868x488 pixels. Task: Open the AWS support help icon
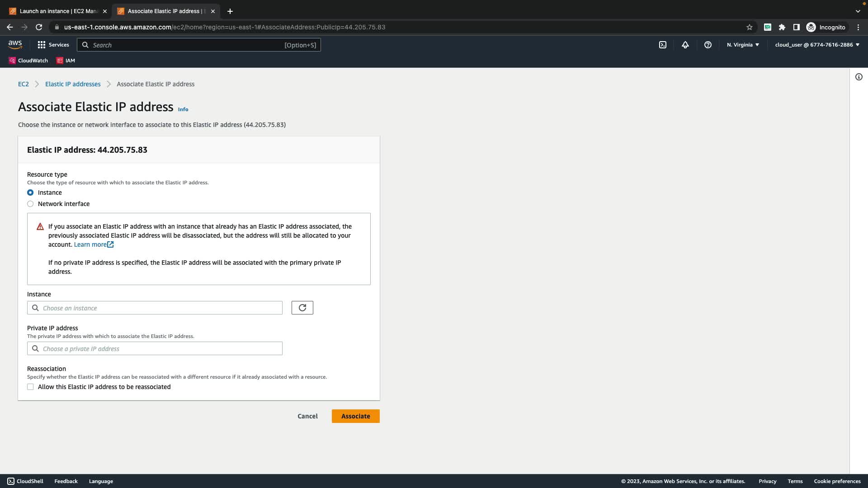tap(708, 45)
